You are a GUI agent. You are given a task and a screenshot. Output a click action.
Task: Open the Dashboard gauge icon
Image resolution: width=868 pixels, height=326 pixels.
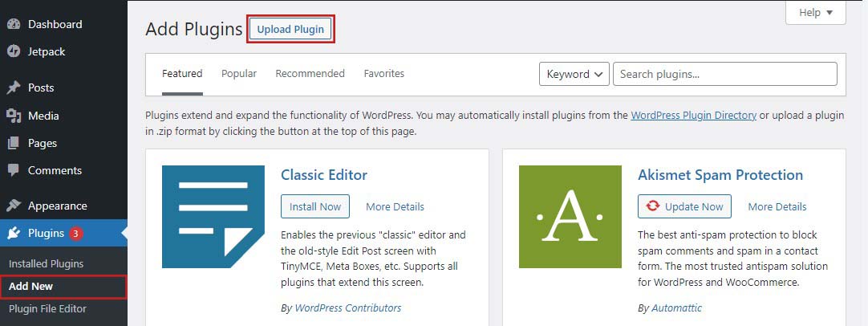click(14, 24)
